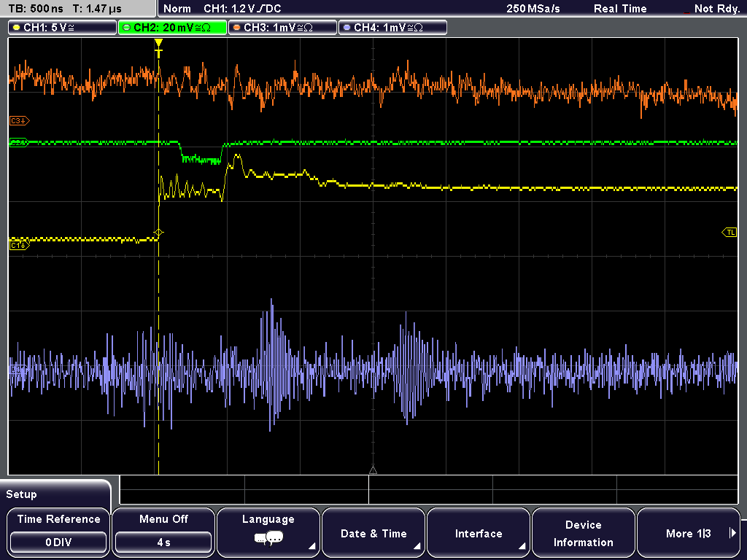The height and width of the screenshot is (560, 747).
Task: Click the 250 MSa/s sample rate readout
Action: coord(533,9)
